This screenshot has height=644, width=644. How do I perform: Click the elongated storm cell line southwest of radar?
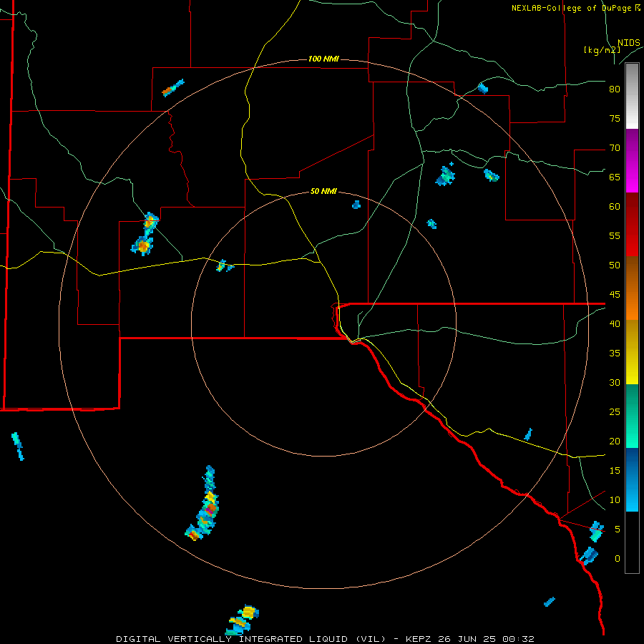coord(203,504)
